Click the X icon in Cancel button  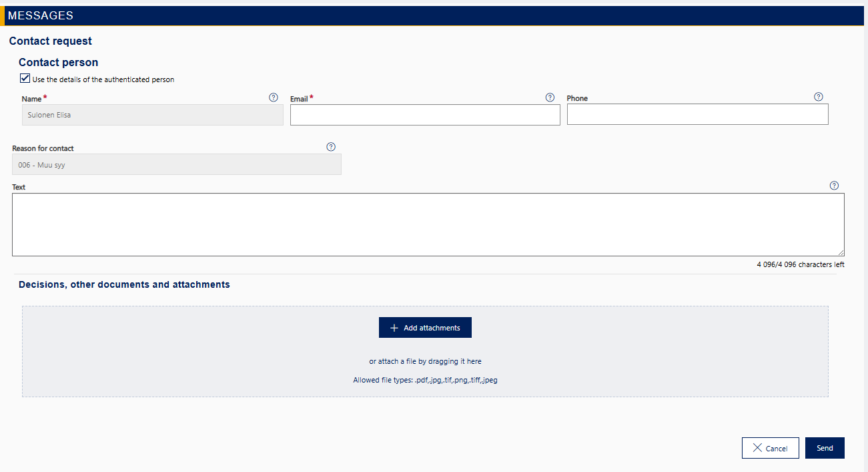(x=757, y=448)
